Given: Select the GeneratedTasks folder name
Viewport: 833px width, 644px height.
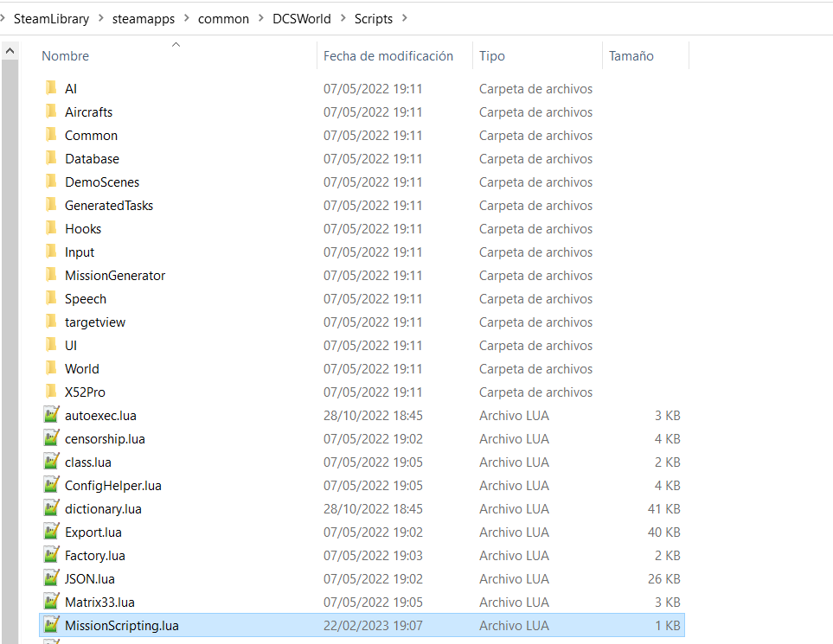Looking at the screenshot, I should pyautogui.click(x=109, y=206).
